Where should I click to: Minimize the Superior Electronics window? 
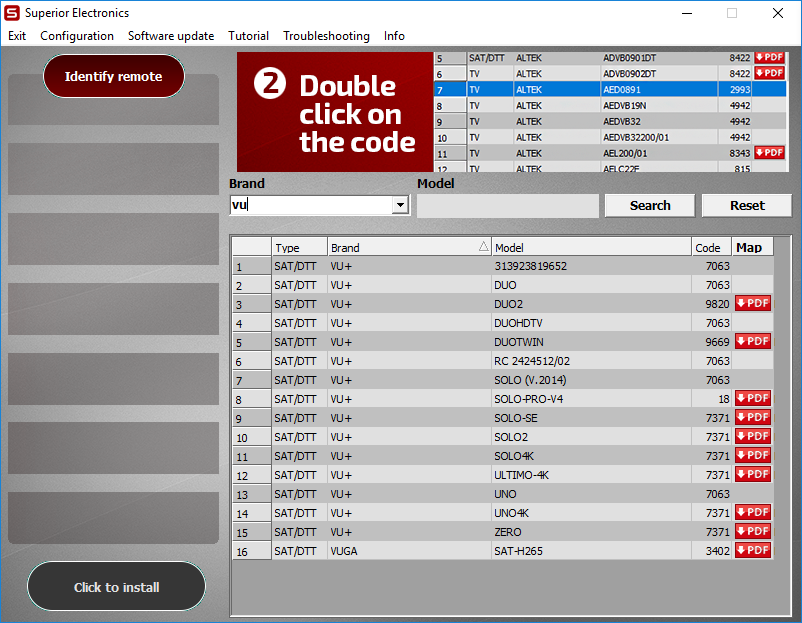687,13
